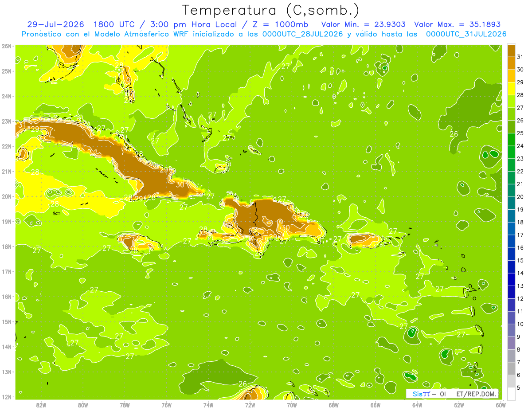Click the "72W" longitude axis label
The height and width of the screenshot is (411, 532).
point(250,405)
